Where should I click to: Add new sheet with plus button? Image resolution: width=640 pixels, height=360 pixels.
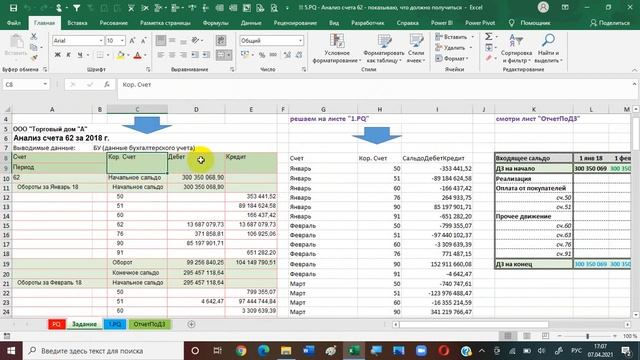[191, 324]
